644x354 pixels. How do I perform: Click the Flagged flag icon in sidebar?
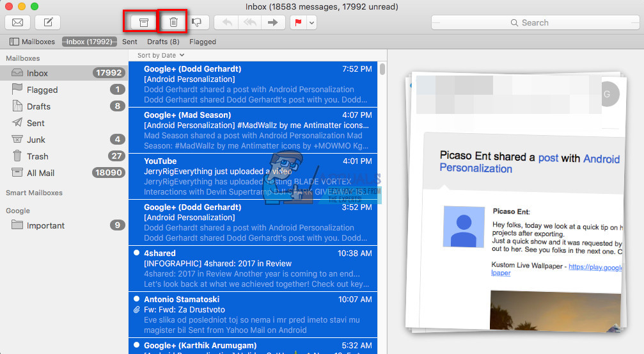click(17, 89)
